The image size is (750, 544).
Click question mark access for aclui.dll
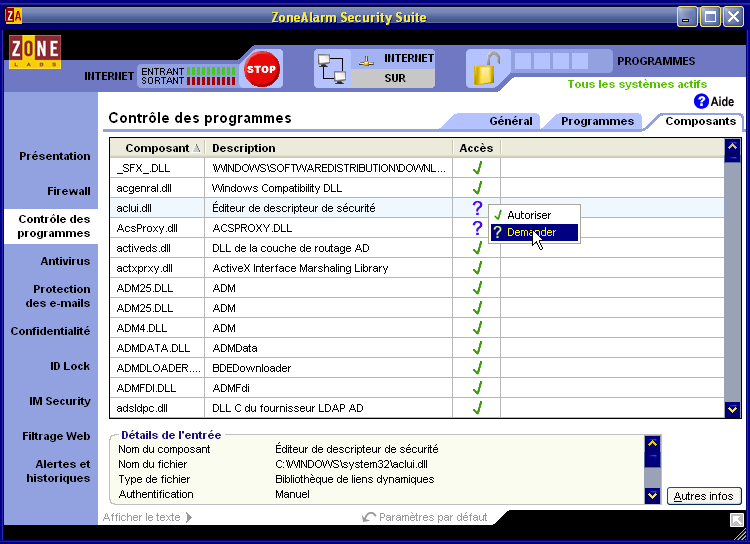(477, 208)
